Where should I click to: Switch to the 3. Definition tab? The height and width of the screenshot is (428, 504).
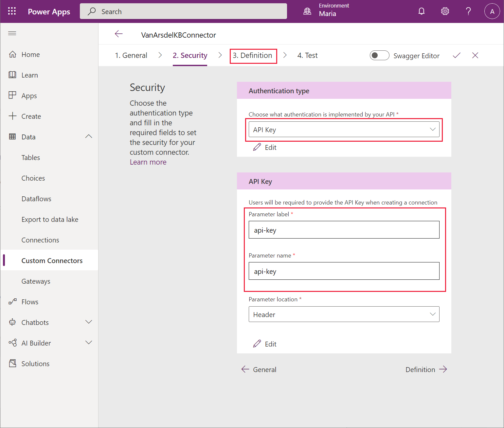(x=252, y=56)
